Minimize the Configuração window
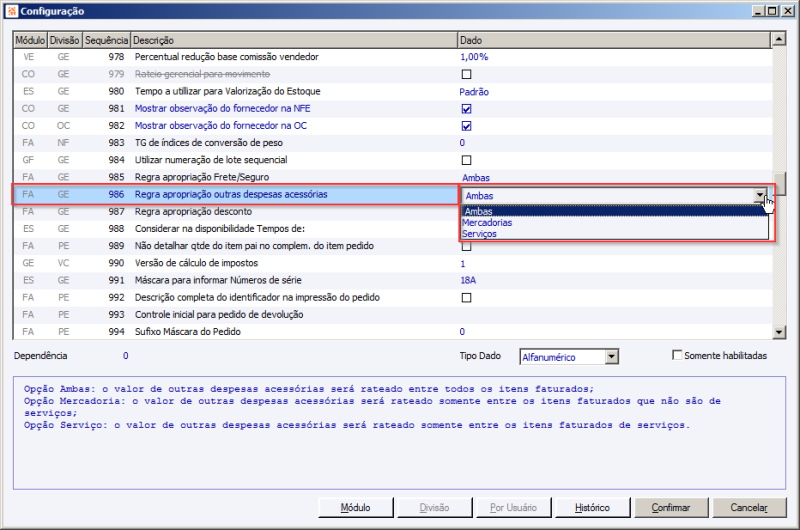The image size is (800, 530). [759, 11]
